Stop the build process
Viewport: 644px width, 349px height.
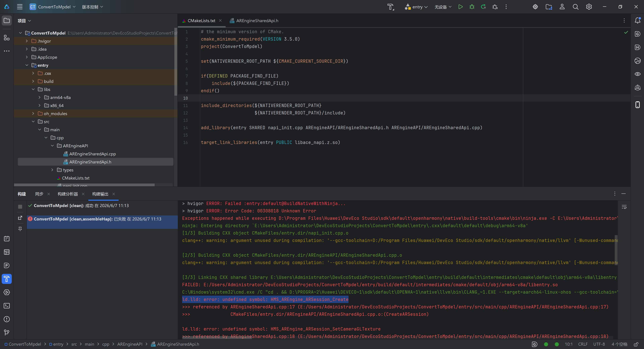coord(20,207)
